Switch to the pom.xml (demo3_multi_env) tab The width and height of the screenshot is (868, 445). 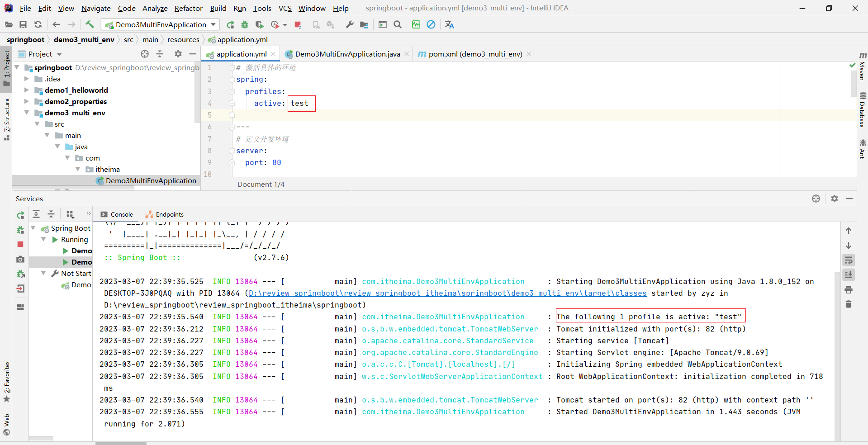point(475,54)
